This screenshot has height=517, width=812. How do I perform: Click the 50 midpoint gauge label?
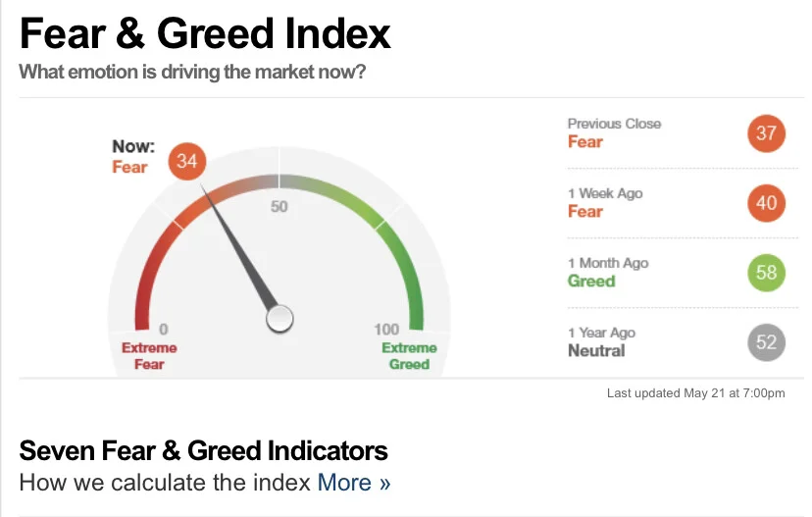click(x=279, y=207)
